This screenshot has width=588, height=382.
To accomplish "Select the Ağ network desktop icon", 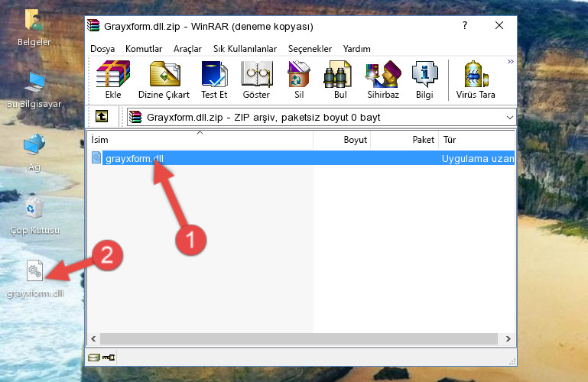I will [x=34, y=153].
